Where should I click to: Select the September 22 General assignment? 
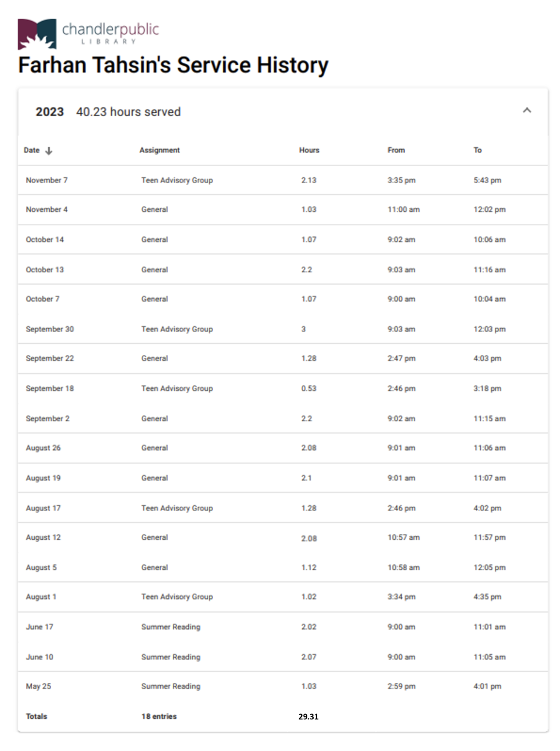tap(154, 358)
